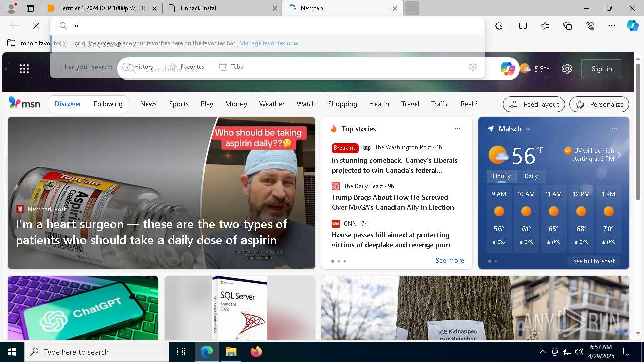This screenshot has width=644, height=362.
Task: Open the Travel category
Action: coord(410,104)
